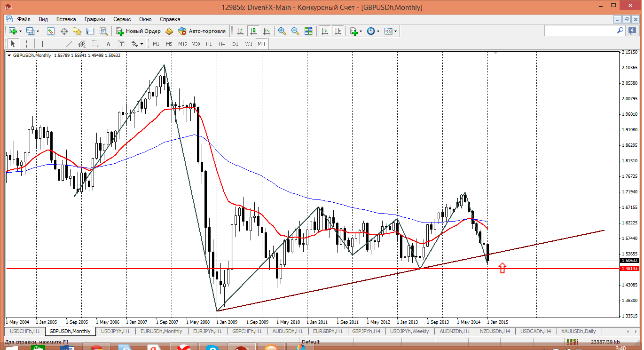Expand the GBPUSDh,Monthly chart title triangle

point(9,56)
